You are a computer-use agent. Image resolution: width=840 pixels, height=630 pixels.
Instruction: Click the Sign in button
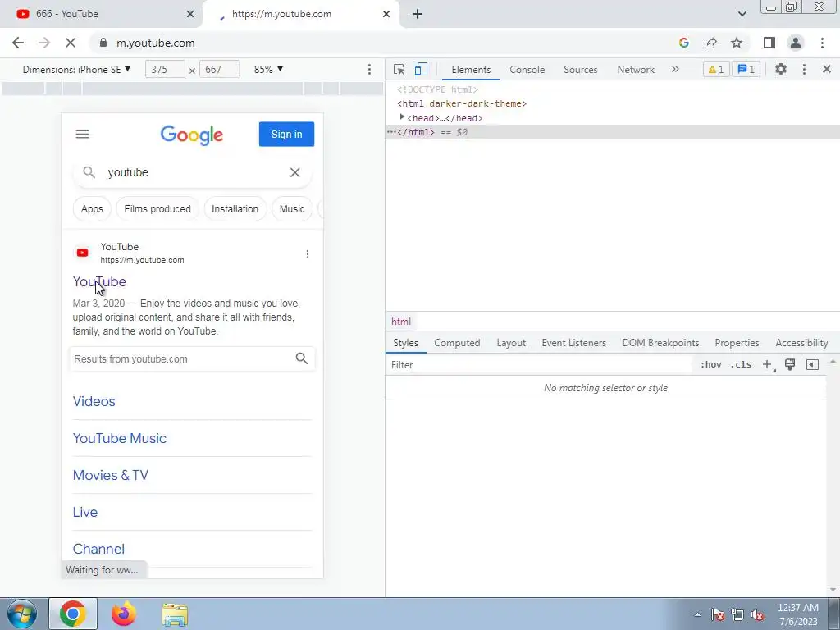(x=286, y=134)
